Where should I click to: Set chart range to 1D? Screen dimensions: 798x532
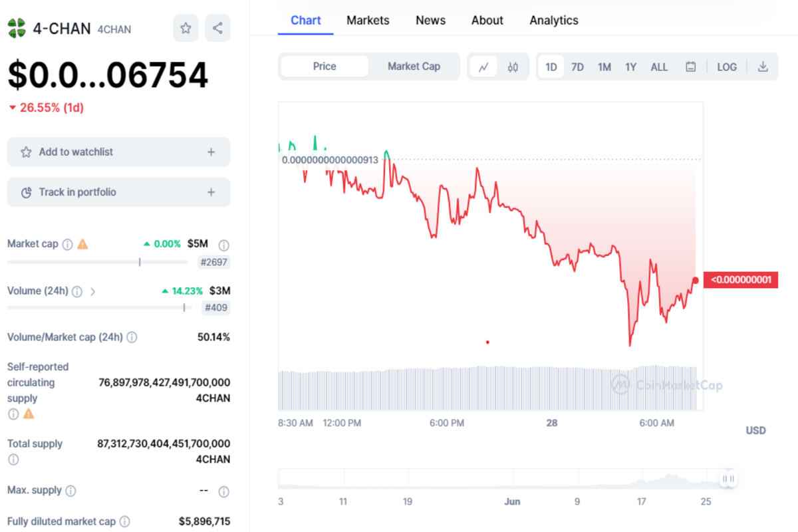coord(551,66)
